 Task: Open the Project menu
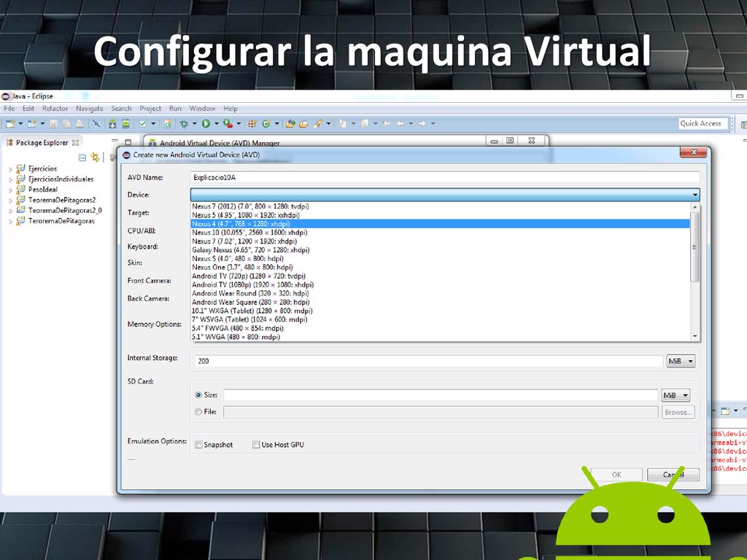tap(150, 109)
